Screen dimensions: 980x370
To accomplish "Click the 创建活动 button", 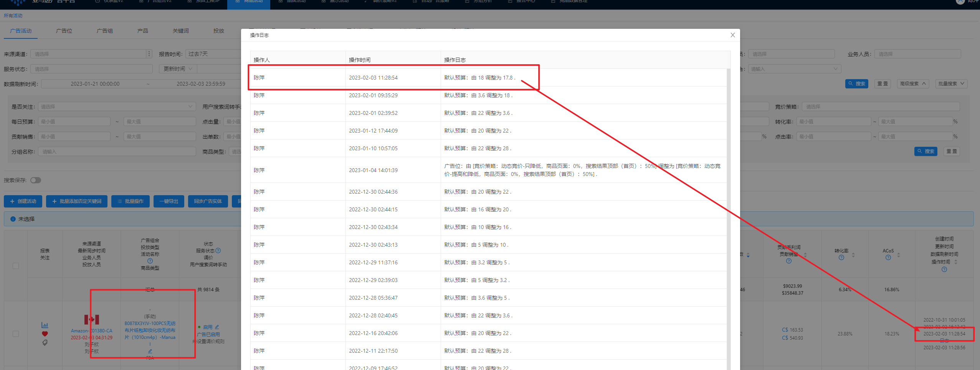I will coord(23,201).
